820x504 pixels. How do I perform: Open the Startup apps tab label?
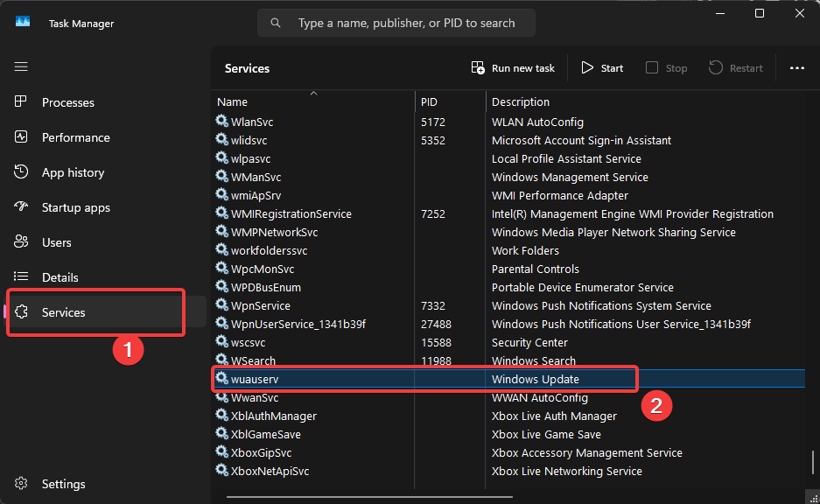76,207
